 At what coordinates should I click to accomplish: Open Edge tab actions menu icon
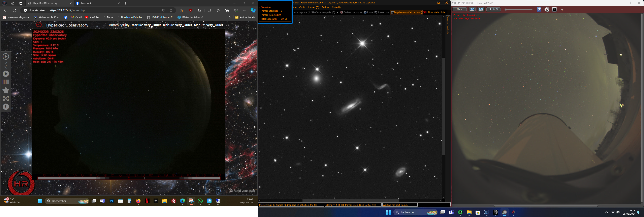(21, 3)
